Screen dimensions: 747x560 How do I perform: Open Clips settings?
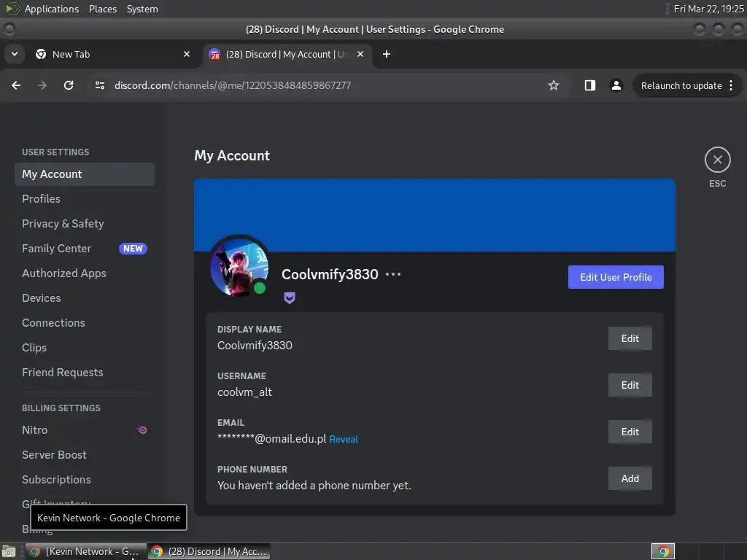click(x=85, y=348)
